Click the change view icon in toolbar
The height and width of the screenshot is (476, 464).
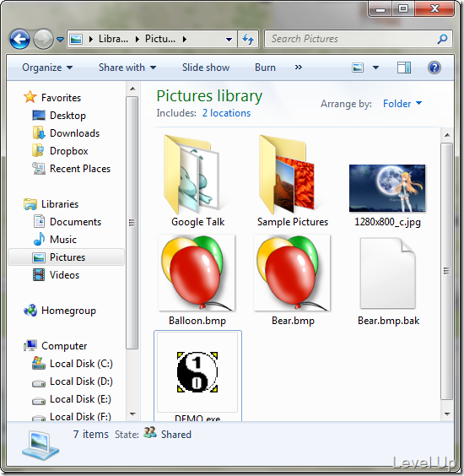point(358,68)
